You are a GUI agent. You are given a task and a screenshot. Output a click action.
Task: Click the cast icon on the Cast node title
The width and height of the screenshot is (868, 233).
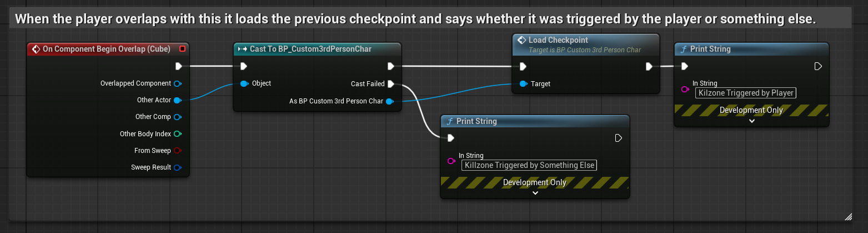point(242,49)
